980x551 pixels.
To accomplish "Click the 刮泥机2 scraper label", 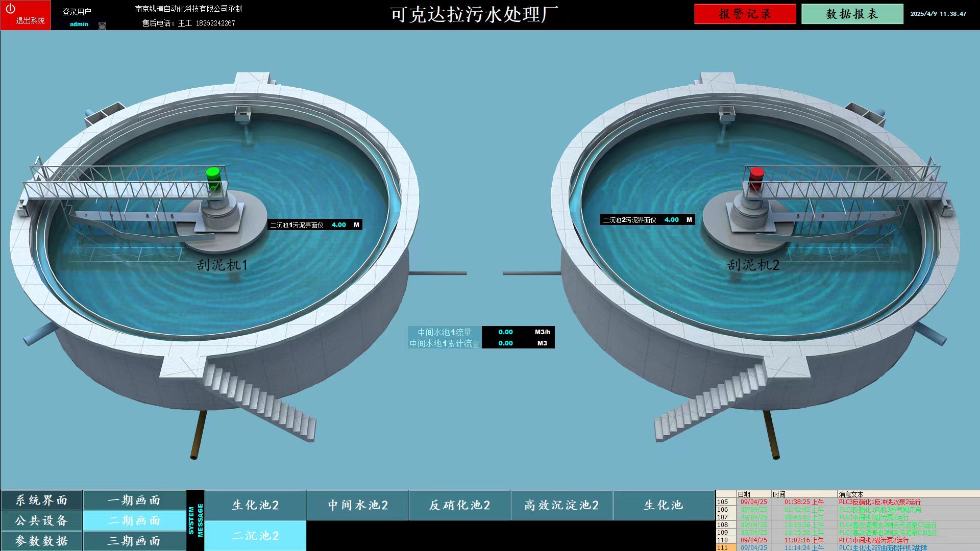I will point(753,265).
